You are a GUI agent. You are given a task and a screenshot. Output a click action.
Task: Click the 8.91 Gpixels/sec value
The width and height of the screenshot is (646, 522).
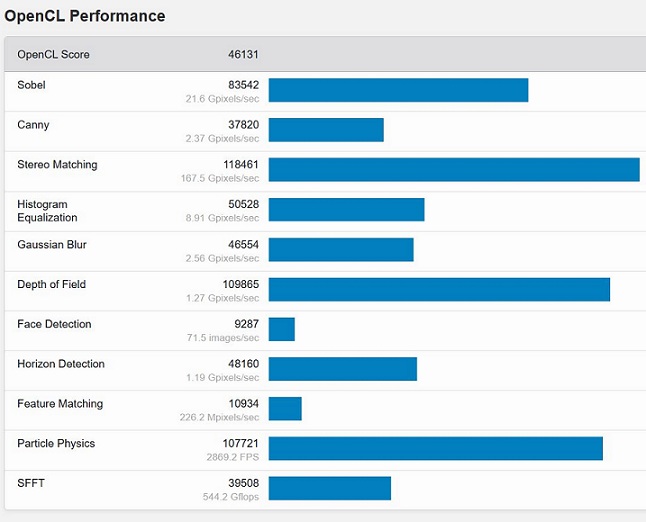click(222, 218)
